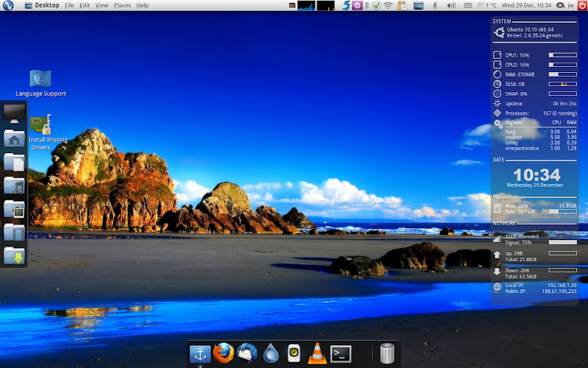
Task: Open the Music folder in sidebar
Action: pos(14,185)
